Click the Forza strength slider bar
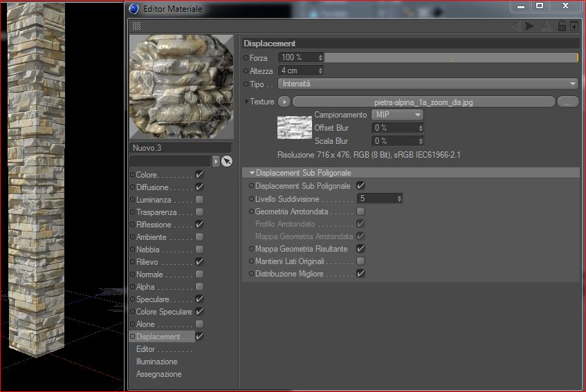The height and width of the screenshot is (392, 586). 451,57
